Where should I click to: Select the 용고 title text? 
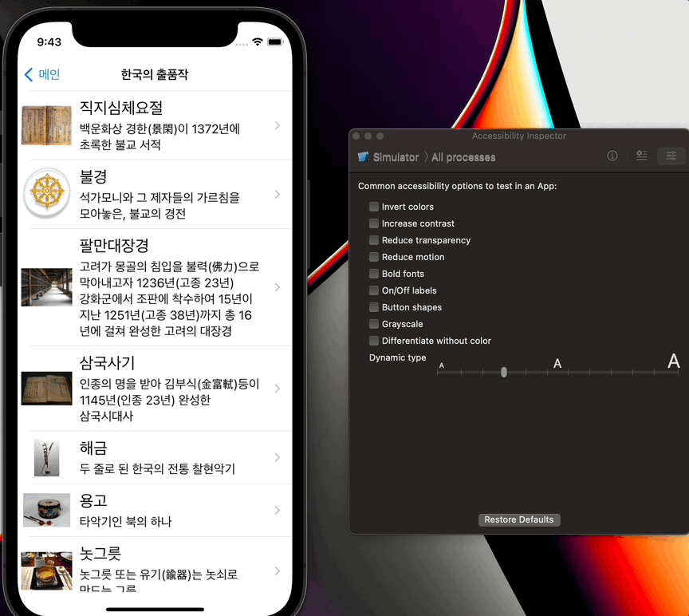click(x=93, y=501)
